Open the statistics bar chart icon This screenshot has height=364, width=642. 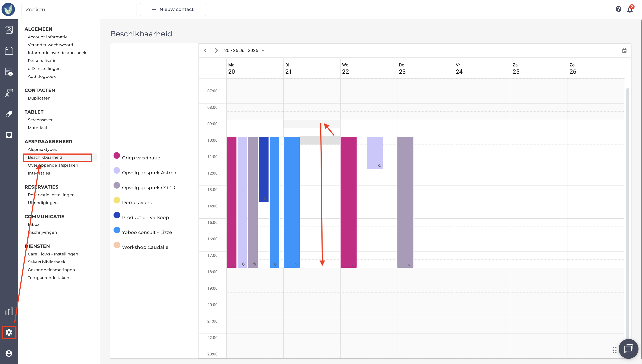click(9, 312)
